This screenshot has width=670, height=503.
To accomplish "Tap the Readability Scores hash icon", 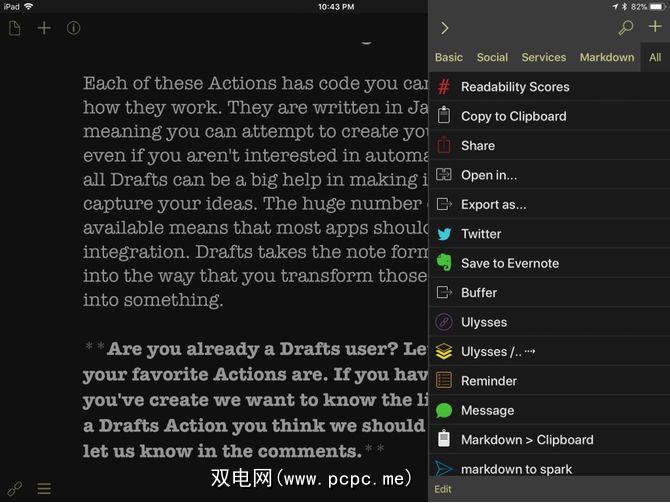I will pos(444,87).
